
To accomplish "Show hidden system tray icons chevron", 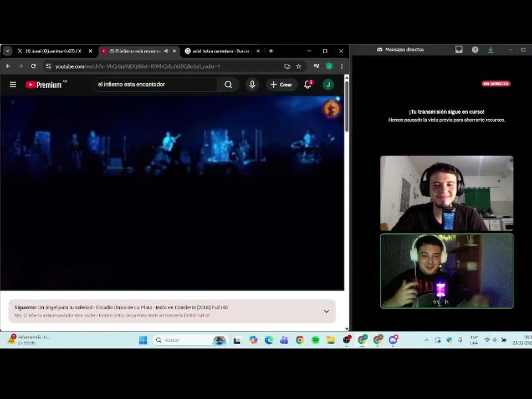I will click(427, 340).
